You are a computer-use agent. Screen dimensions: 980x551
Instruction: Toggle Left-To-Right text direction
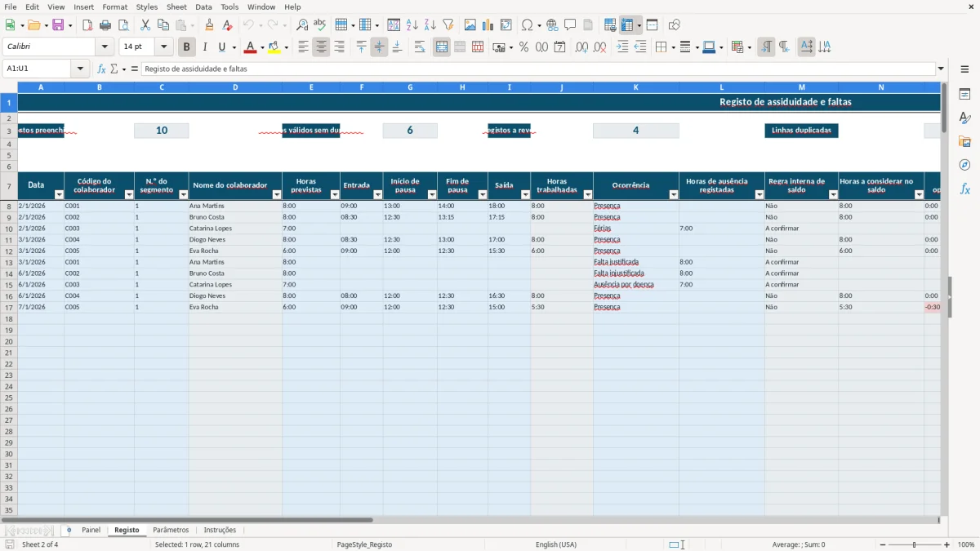tap(766, 47)
